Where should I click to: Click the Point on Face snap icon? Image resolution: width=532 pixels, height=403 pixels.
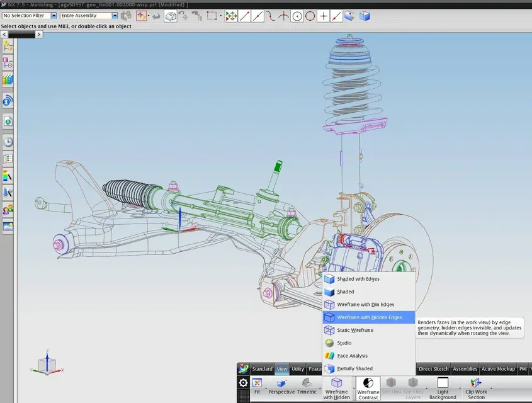pyautogui.click(x=349, y=16)
